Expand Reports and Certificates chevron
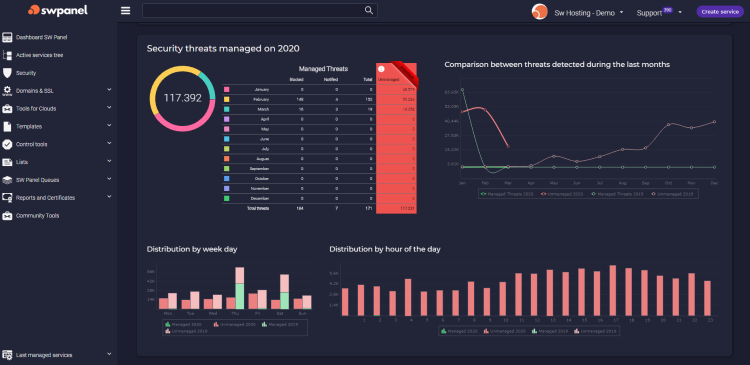The height and width of the screenshot is (365, 750). click(109, 196)
